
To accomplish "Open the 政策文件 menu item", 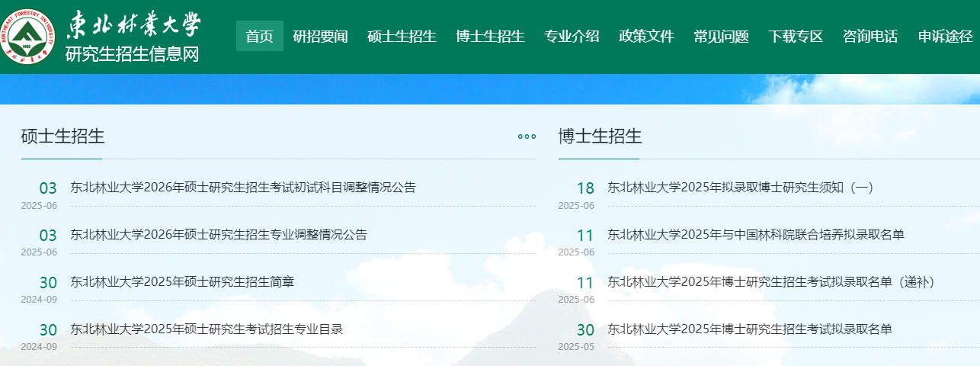I will (646, 36).
